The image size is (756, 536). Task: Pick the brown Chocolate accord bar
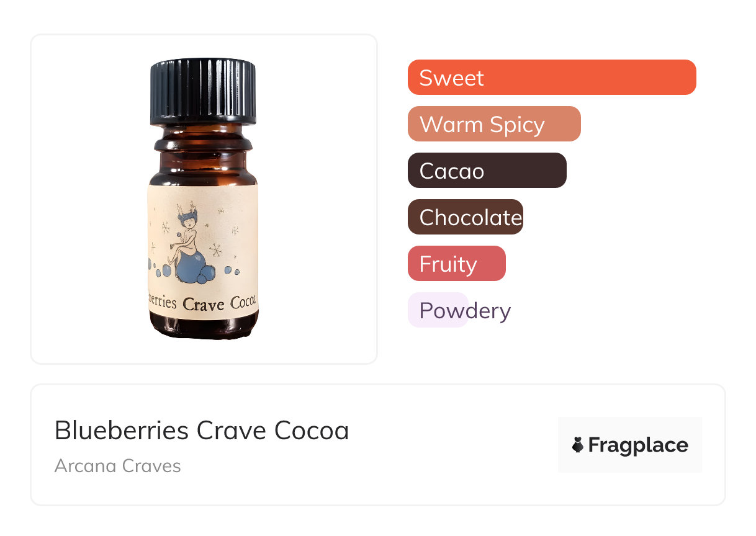466,217
